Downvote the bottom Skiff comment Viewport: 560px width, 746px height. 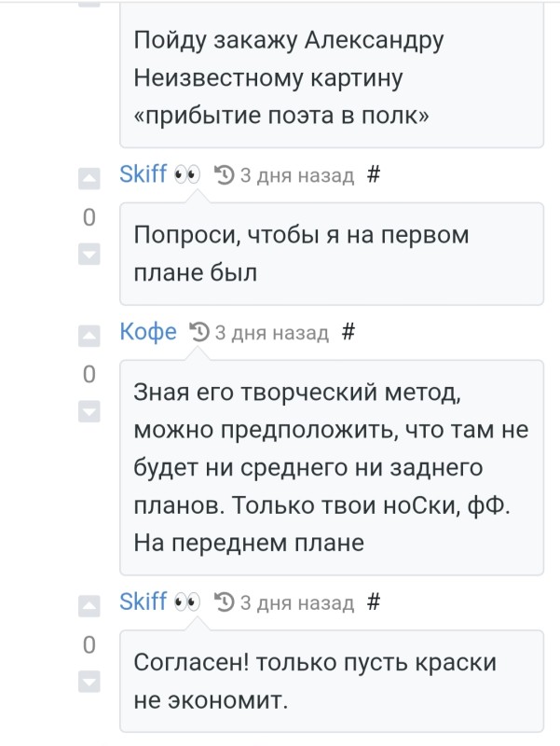point(89,681)
